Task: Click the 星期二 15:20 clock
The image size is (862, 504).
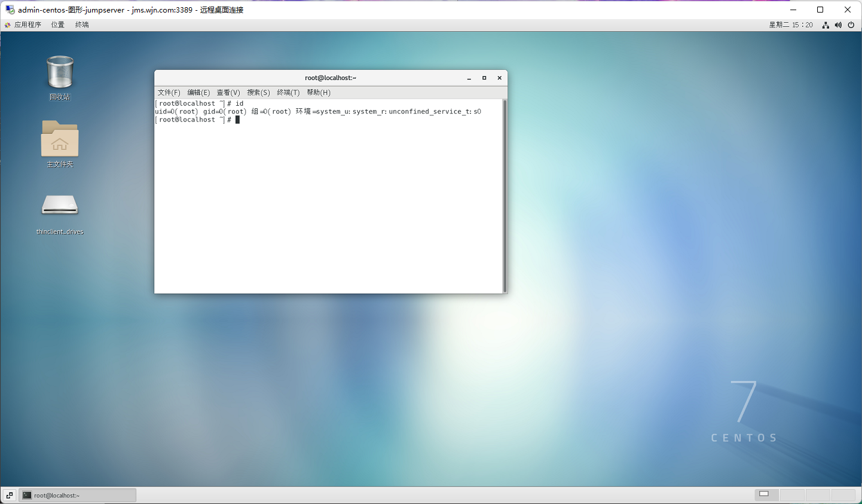Action: point(791,25)
